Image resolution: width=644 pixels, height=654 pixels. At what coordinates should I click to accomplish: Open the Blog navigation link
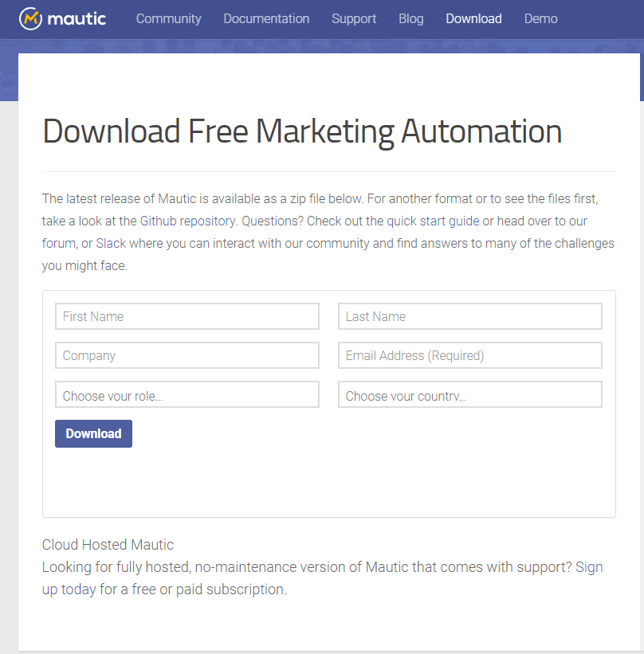(411, 19)
